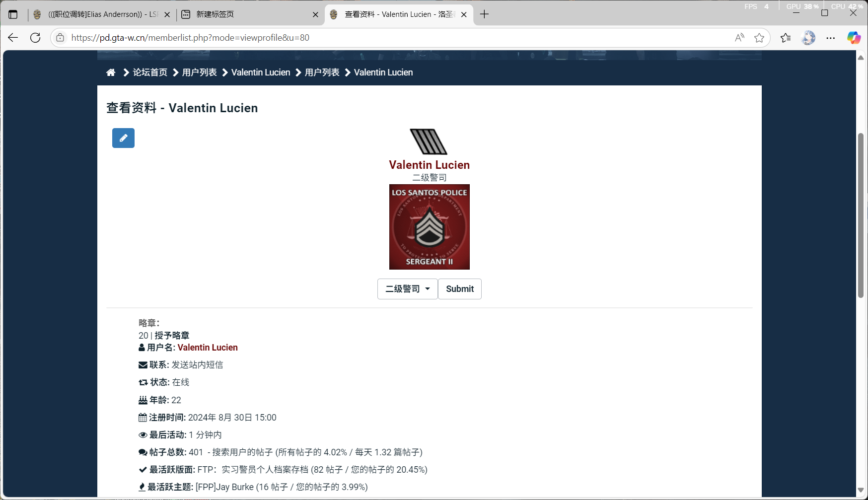Open 发送站内短信 contact link
The width and height of the screenshot is (868, 500).
(197, 365)
